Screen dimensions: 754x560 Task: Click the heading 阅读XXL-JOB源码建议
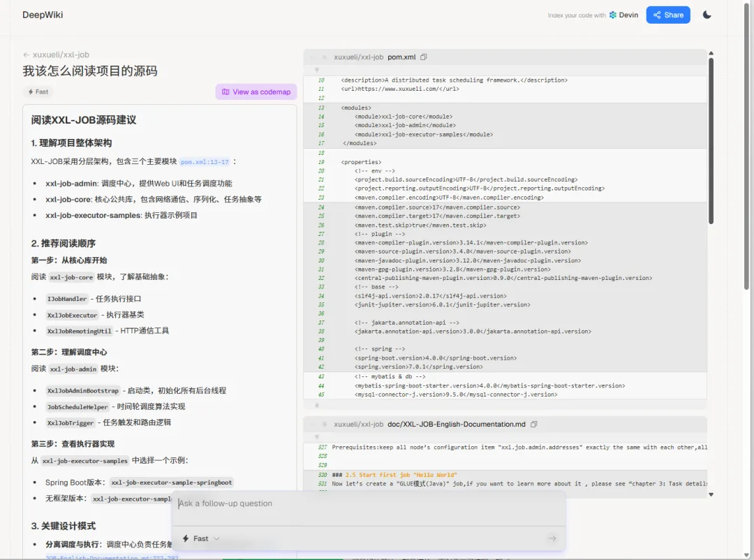point(84,120)
